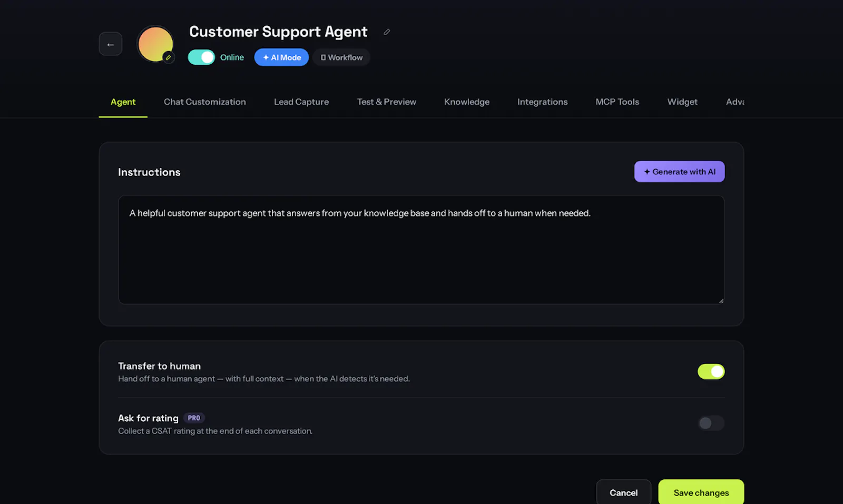
Task: Click the Ask for rating label
Action: (x=148, y=418)
